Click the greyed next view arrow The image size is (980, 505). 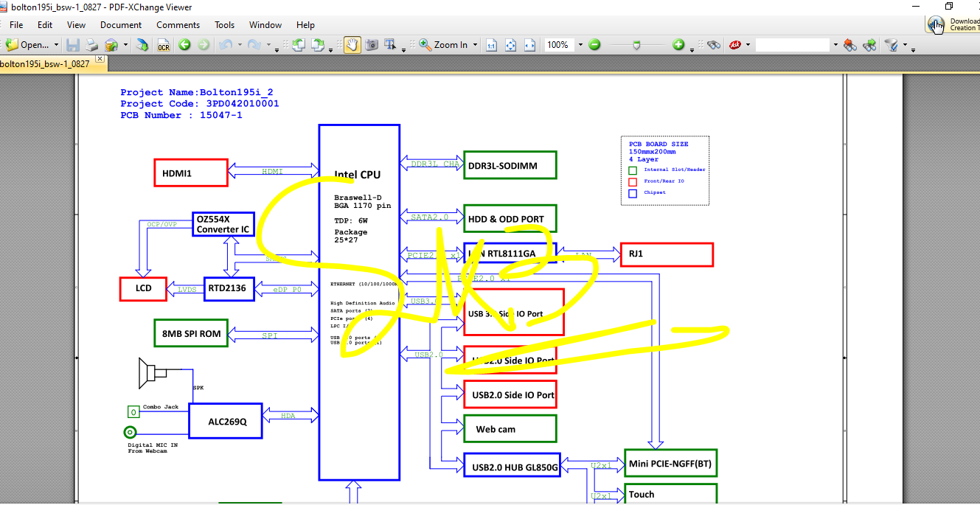click(x=203, y=45)
